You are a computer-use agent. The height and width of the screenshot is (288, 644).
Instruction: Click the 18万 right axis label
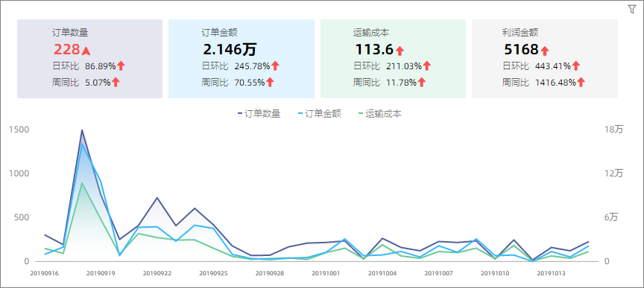613,129
